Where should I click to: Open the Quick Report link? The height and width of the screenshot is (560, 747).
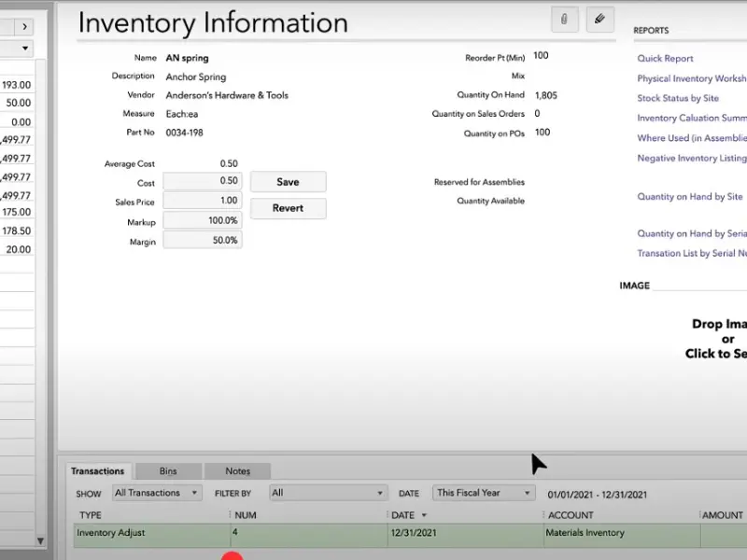click(665, 59)
